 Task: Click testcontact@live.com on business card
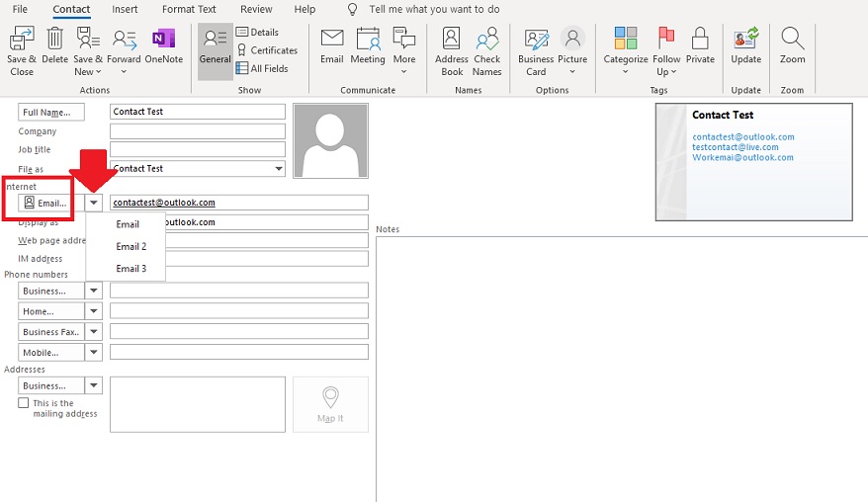pyautogui.click(x=736, y=147)
